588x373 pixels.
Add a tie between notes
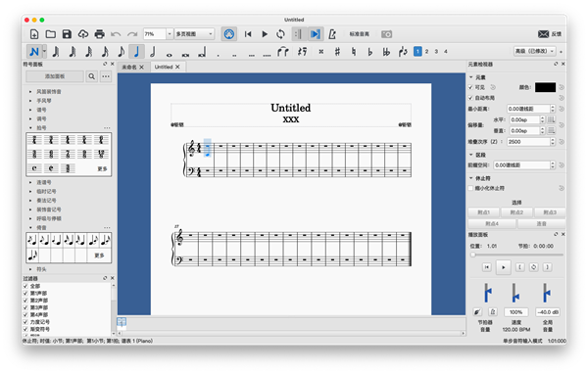pyautogui.click(x=283, y=51)
